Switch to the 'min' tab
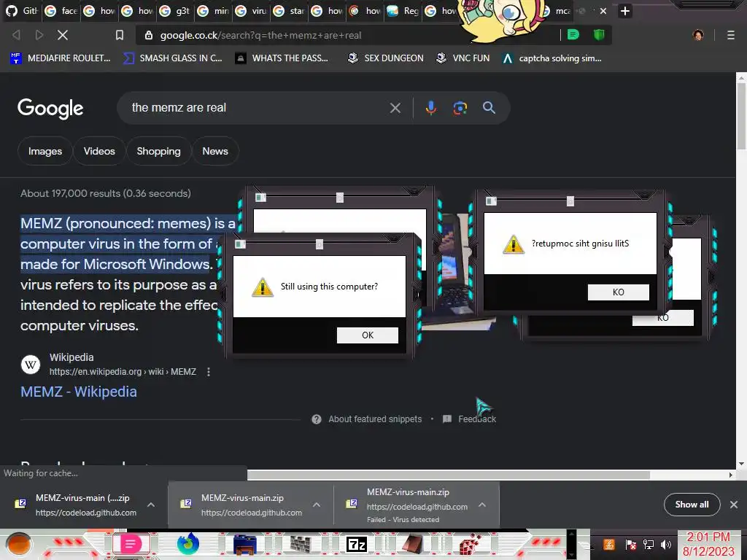 pyautogui.click(x=213, y=11)
